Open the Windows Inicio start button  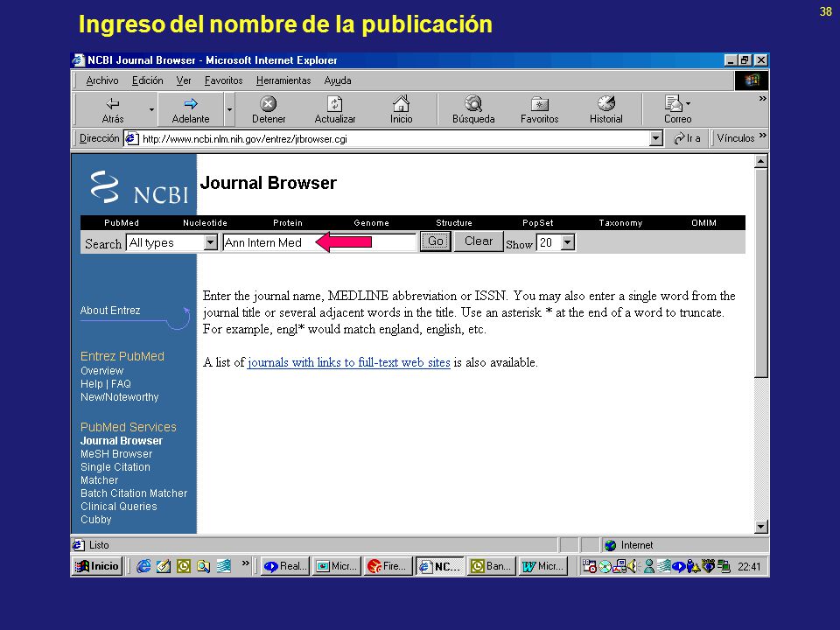click(x=97, y=566)
